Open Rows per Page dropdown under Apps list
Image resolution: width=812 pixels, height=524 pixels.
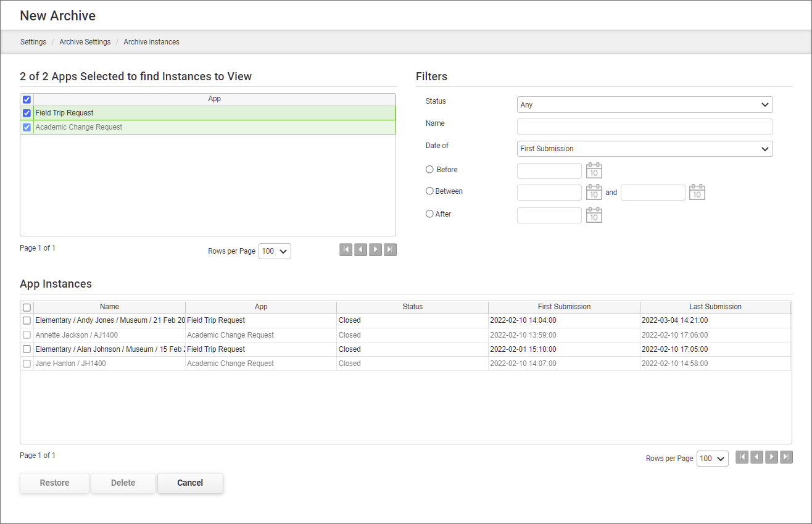click(x=275, y=251)
